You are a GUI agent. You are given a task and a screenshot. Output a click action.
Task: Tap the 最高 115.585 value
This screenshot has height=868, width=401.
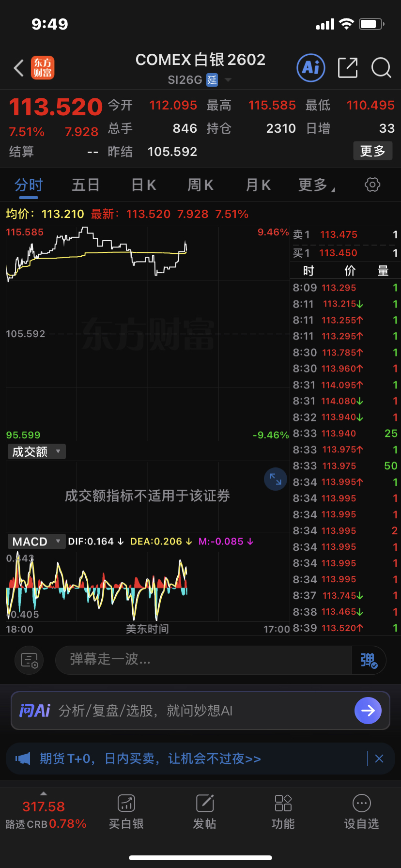click(x=272, y=105)
